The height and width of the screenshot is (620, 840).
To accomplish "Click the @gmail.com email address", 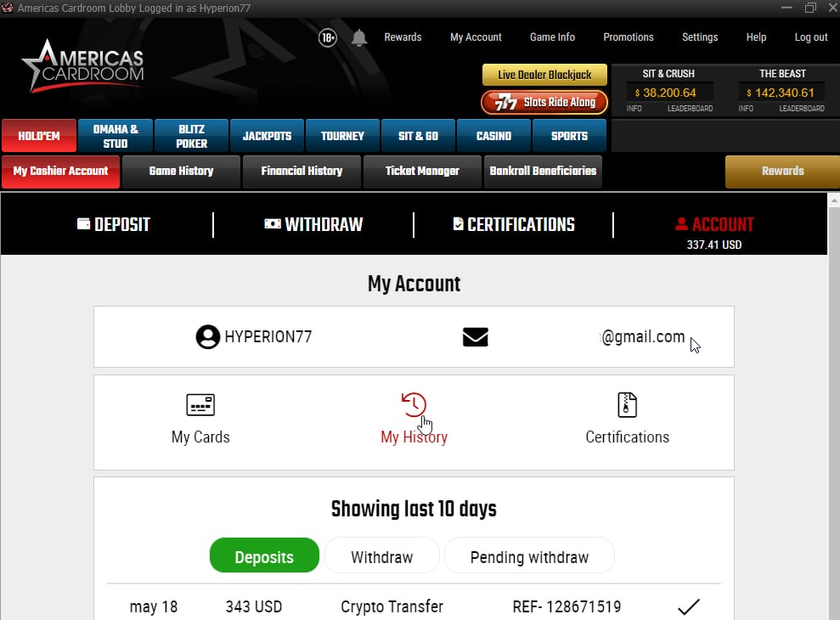I will coord(643,336).
